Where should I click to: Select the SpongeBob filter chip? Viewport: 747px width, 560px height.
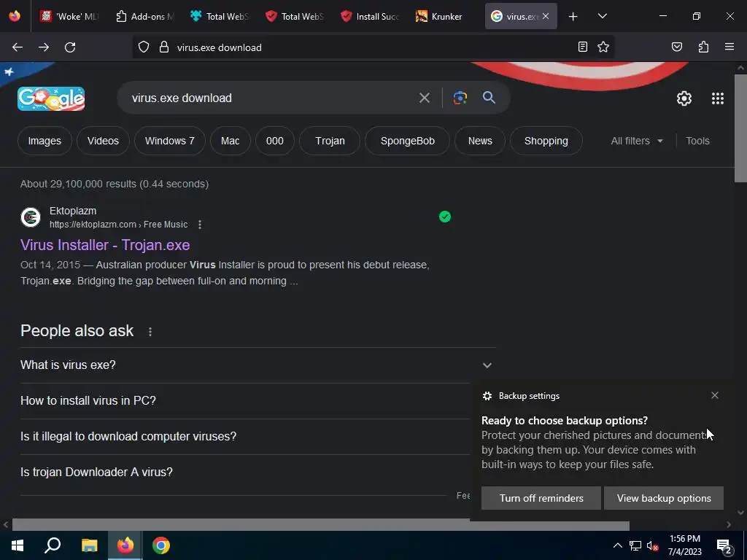pos(407,141)
